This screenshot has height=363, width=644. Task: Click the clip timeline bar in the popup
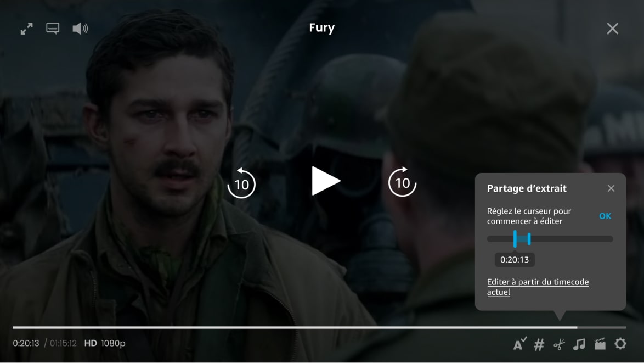pyautogui.click(x=550, y=239)
